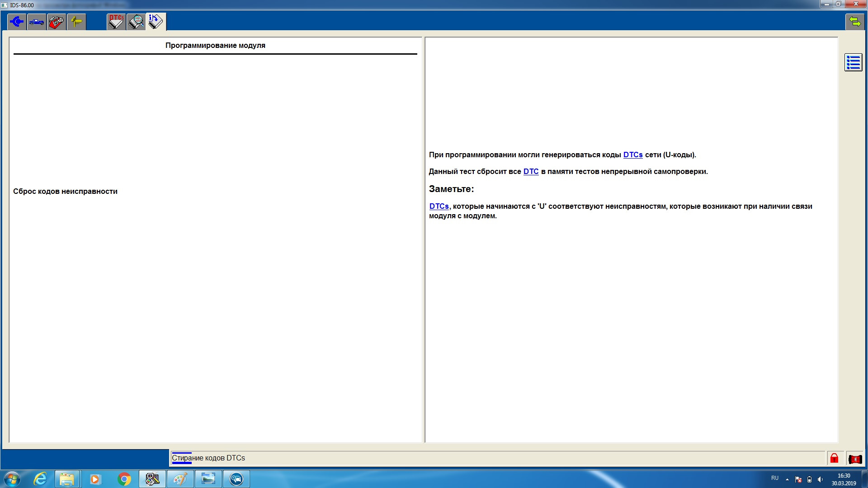
Task: Click the DTCs diagnostic icon
Action: (116, 21)
